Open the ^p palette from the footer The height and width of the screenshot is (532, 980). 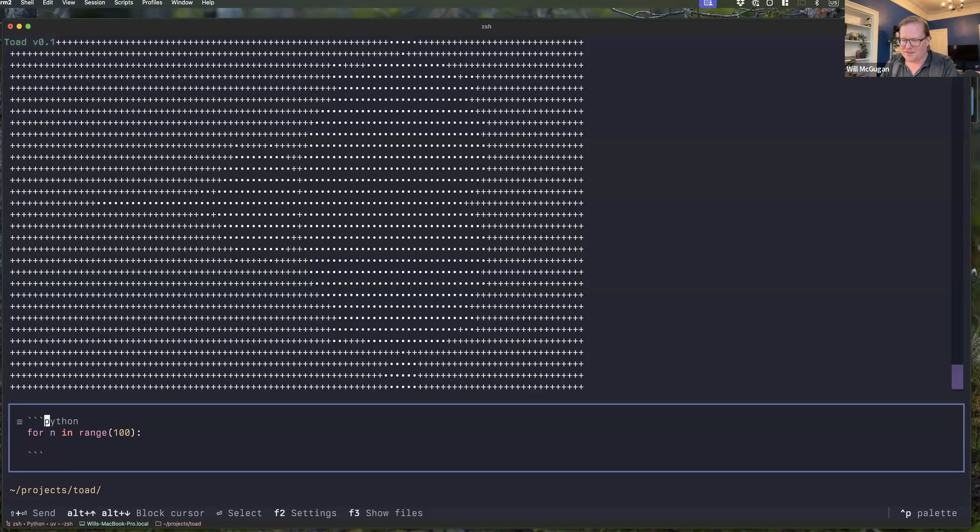point(928,513)
